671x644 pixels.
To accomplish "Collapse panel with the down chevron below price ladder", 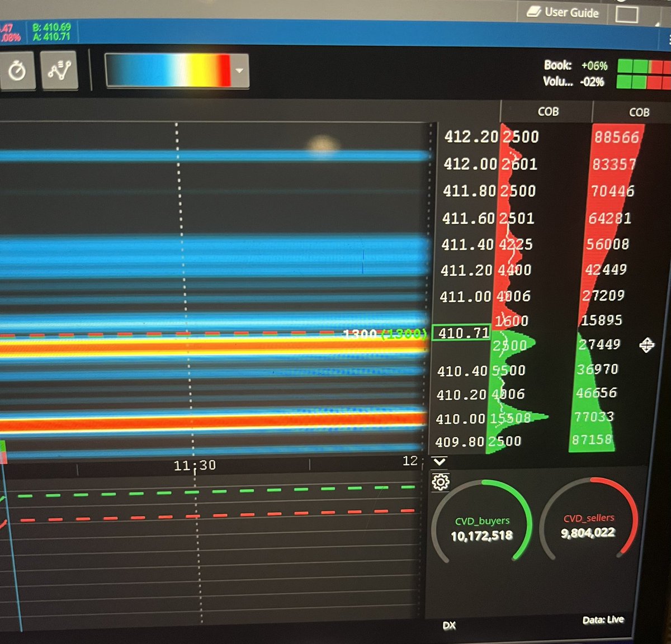I will point(440,461).
